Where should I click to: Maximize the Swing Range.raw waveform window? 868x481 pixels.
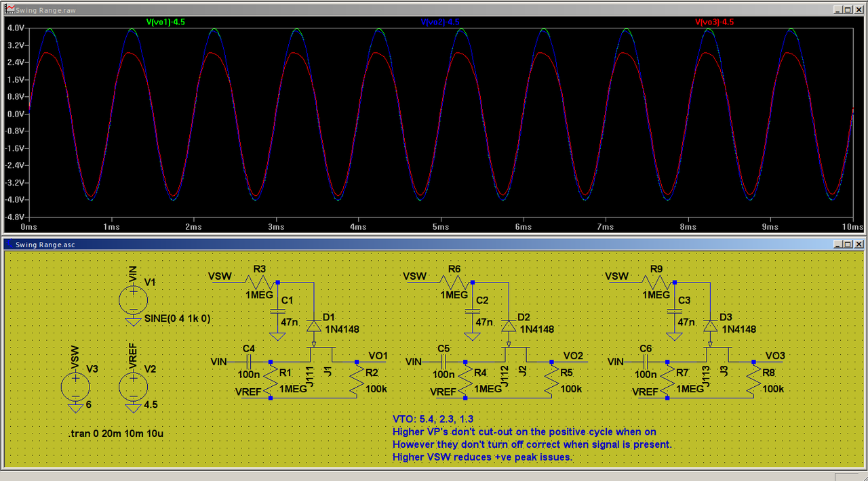point(848,10)
